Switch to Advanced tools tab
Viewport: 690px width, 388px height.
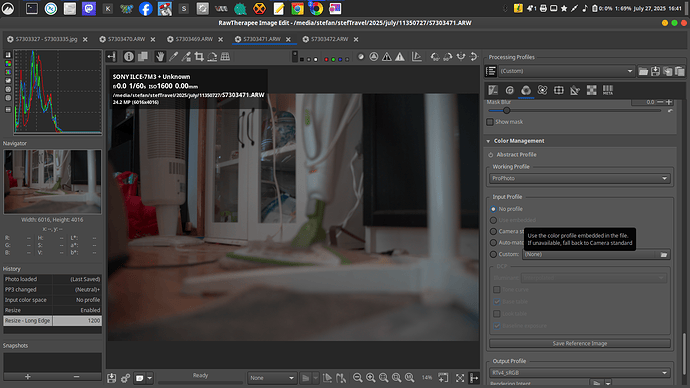(542, 90)
